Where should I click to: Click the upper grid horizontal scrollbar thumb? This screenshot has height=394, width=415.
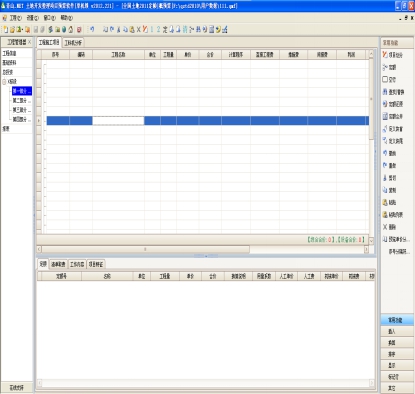pos(145,249)
